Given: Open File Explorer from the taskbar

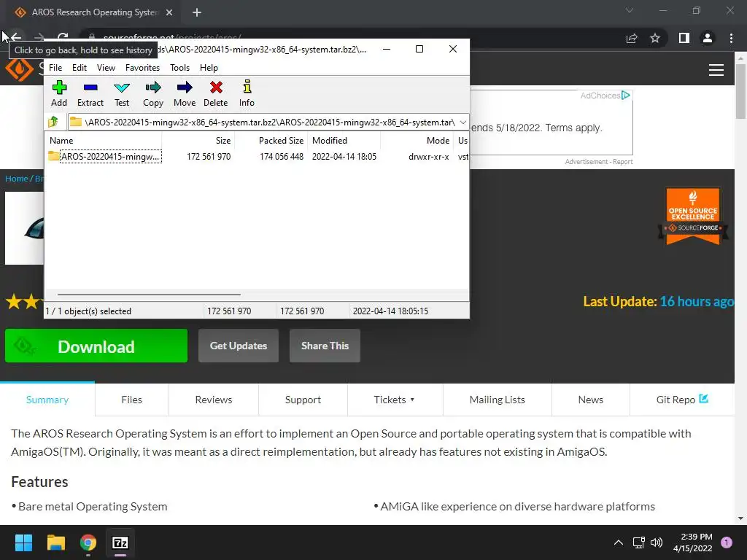Looking at the screenshot, I should tap(55, 542).
